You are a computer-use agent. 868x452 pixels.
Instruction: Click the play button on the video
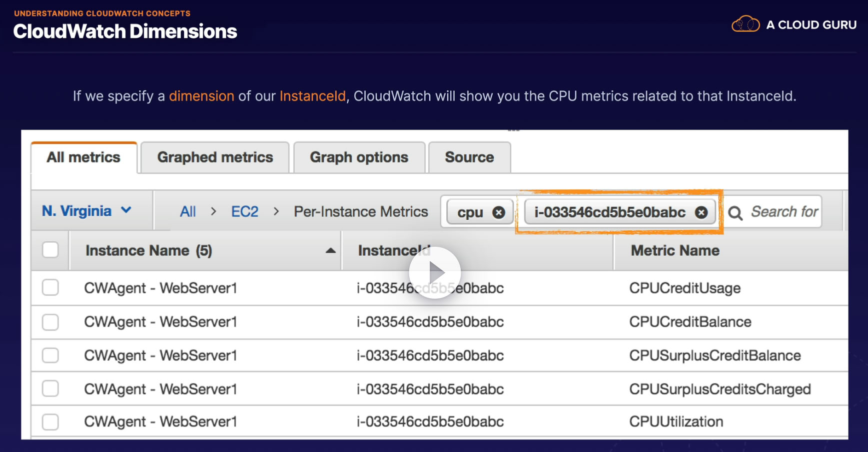click(x=435, y=273)
